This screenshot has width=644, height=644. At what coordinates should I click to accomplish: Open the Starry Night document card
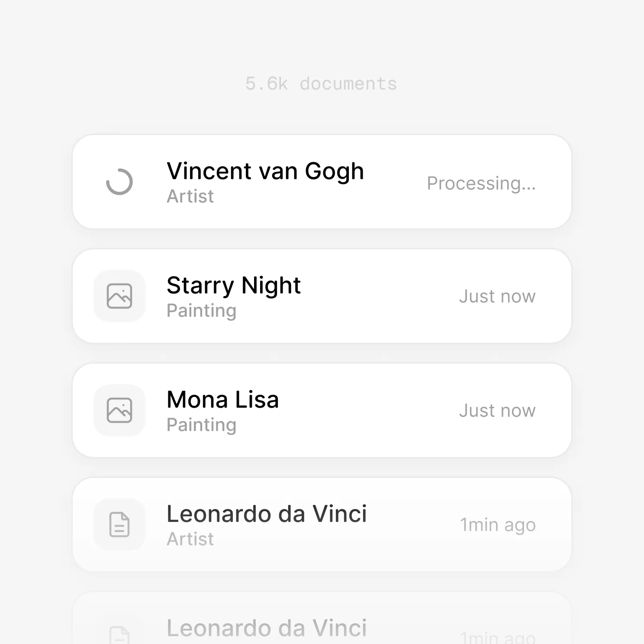(x=322, y=296)
